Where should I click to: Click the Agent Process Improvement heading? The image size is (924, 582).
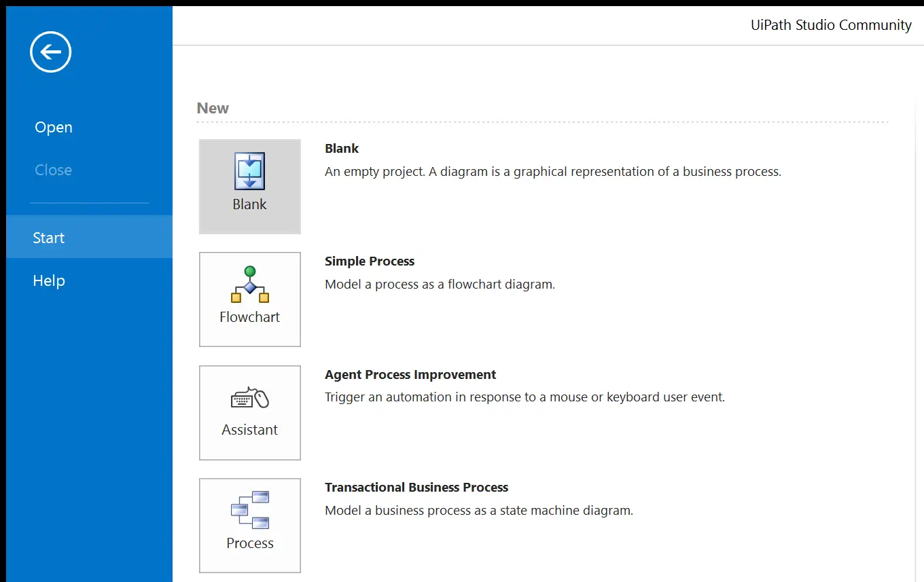410,375
